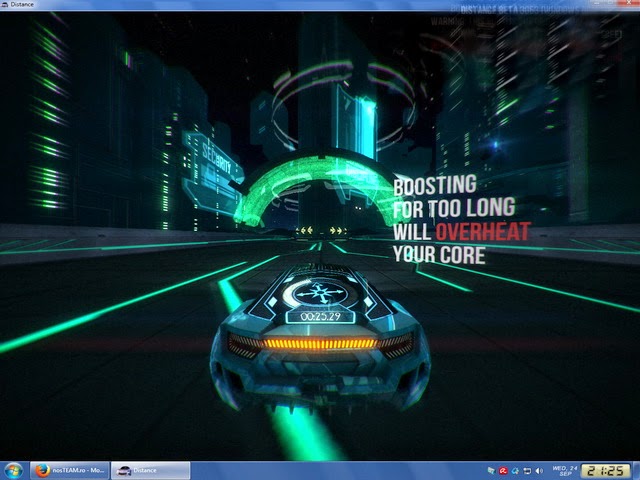Click the BOOSTING tutorial text line
640x480 pixels.
coord(435,185)
